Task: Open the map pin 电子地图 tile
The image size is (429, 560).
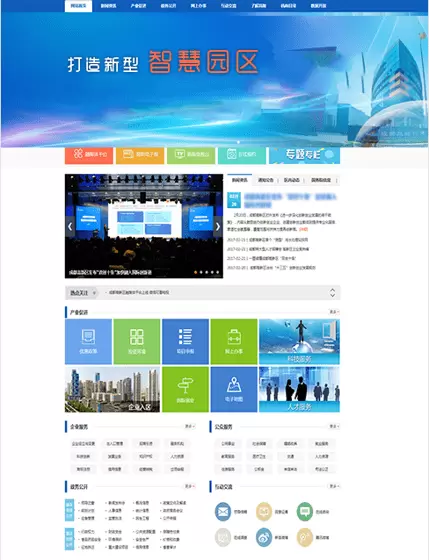Action: click(234, 389)
